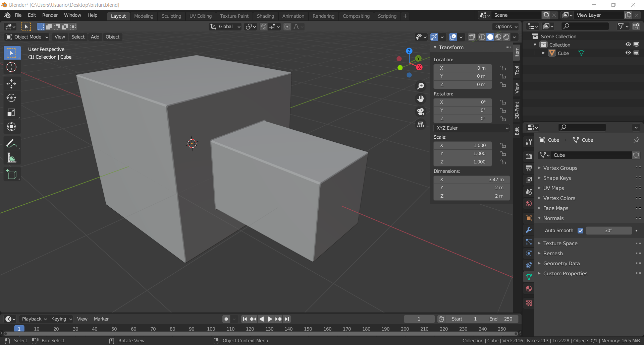Open the Output properties tab
This screenshot has width=644, height=345.
(x=529, y=168)
